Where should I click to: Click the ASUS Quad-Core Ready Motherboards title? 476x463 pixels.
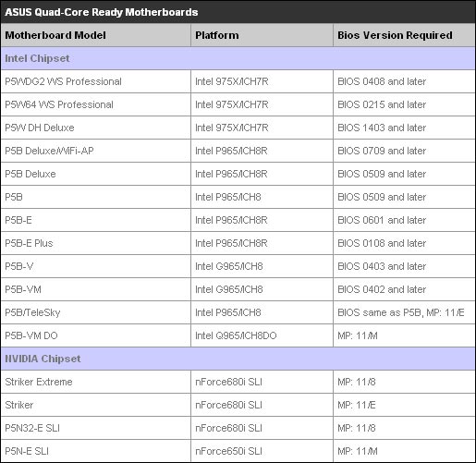coord(102,12)
